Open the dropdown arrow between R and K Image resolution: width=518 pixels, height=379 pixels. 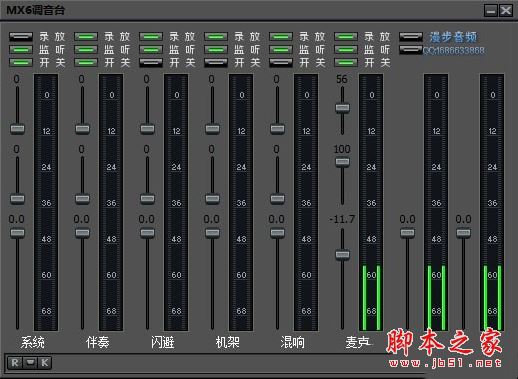(x=30, y=363)
